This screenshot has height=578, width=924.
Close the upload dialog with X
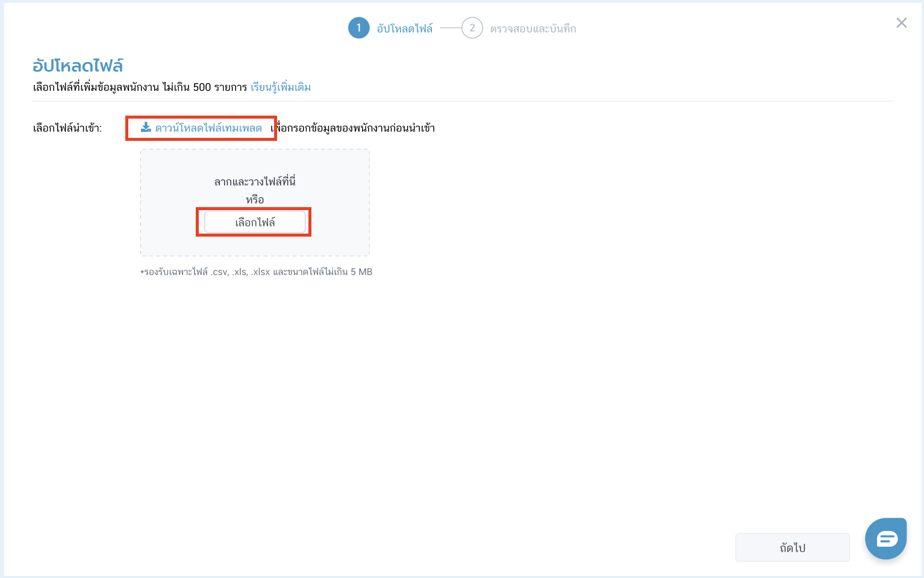(x=901, y=23)
